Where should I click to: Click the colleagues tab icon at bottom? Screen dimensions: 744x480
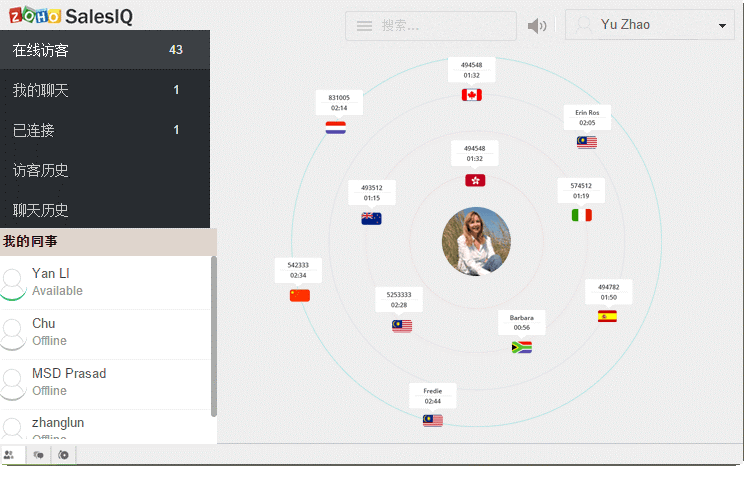coord(10,455)
